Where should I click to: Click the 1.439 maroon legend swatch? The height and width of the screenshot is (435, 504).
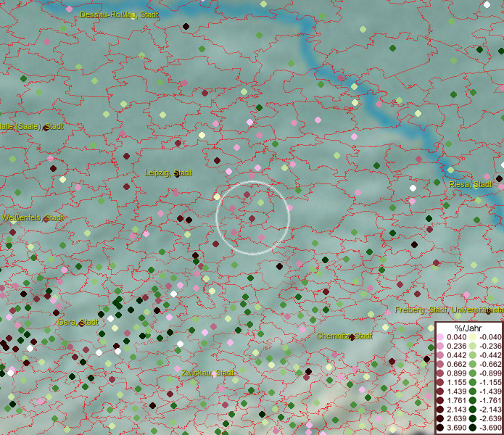point(440,391)
